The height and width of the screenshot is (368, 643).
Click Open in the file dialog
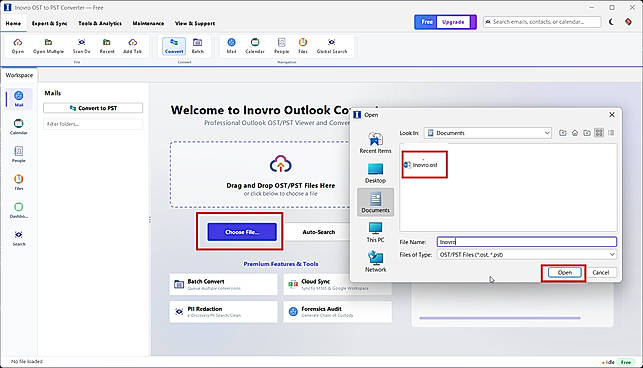click(564, 272)
